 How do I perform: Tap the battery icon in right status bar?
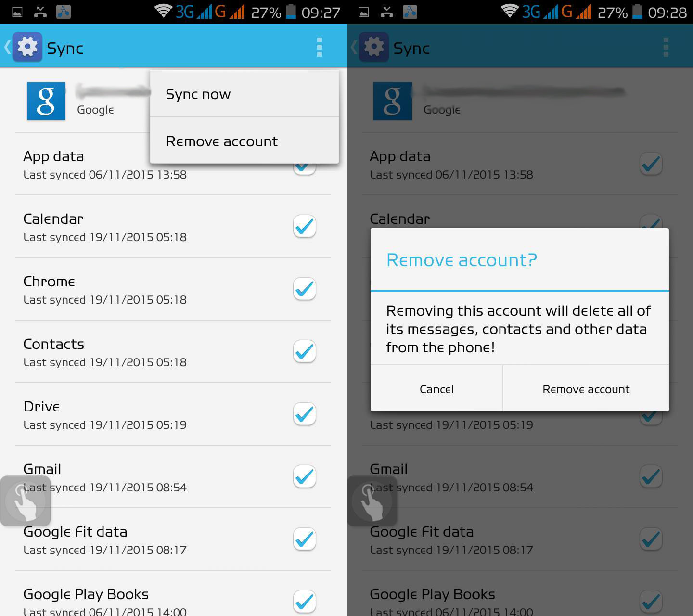(x=637, y=11)
